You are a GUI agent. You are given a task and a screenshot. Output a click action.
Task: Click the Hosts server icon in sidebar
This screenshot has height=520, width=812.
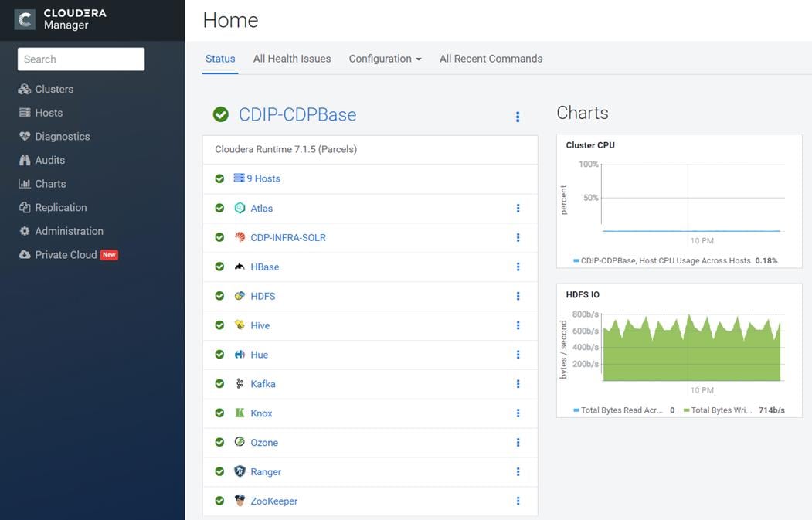[x=25, y=112]
